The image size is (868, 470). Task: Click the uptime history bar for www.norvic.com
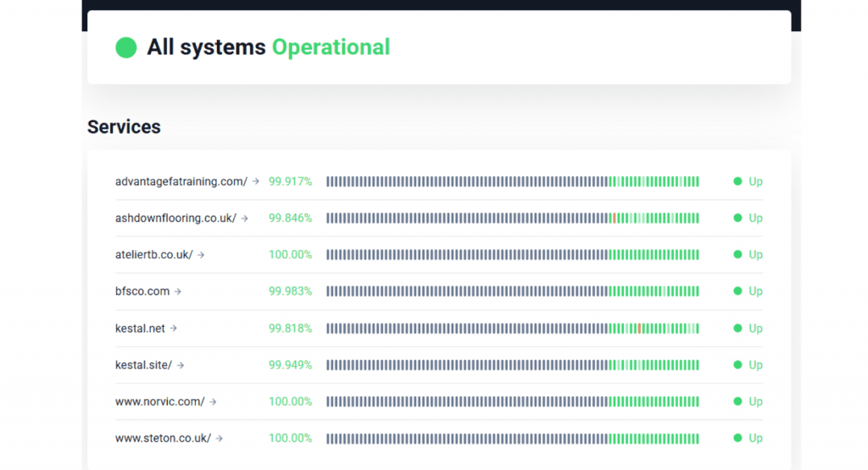pyautogui.click(x=512, y=401)
